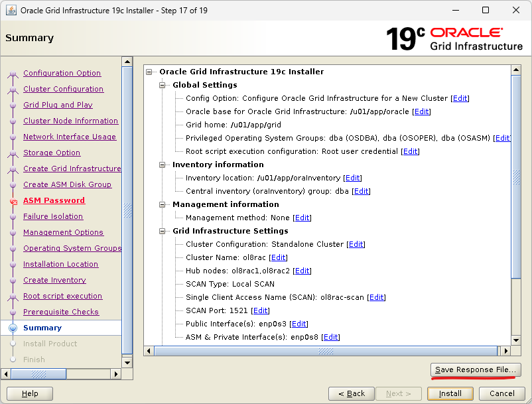Edit the Management method
Screen dimensions: 532x404
[302, 218]
